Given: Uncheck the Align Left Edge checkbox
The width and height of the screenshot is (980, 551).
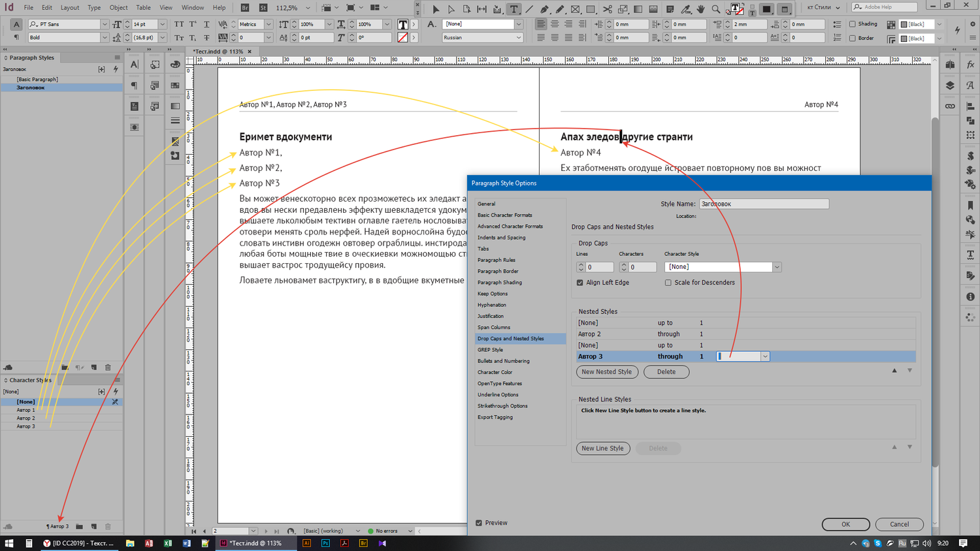Looking at the screenshot, I should tap(580, 283).
